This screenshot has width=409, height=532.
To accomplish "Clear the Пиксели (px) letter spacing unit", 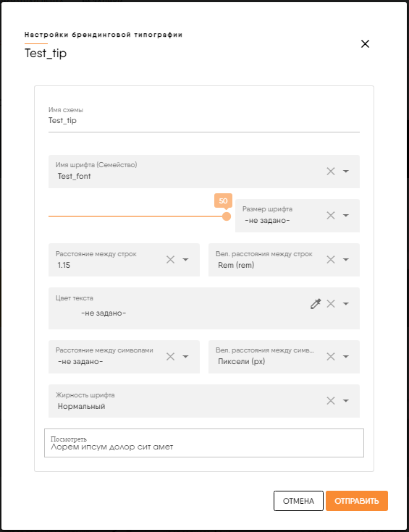I will click(x=331, y=356).
